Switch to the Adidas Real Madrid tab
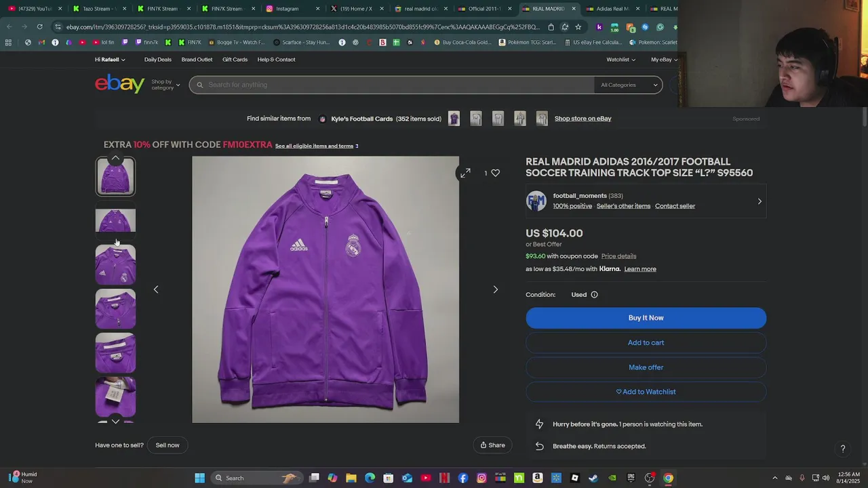The width and height of the screenshot is (868, 488). (x=612, y=9)
